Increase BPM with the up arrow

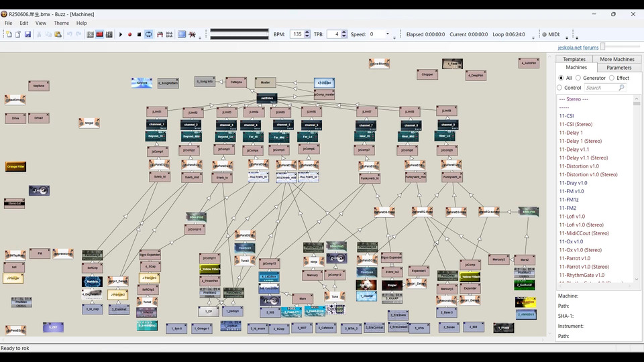[307, 32]
